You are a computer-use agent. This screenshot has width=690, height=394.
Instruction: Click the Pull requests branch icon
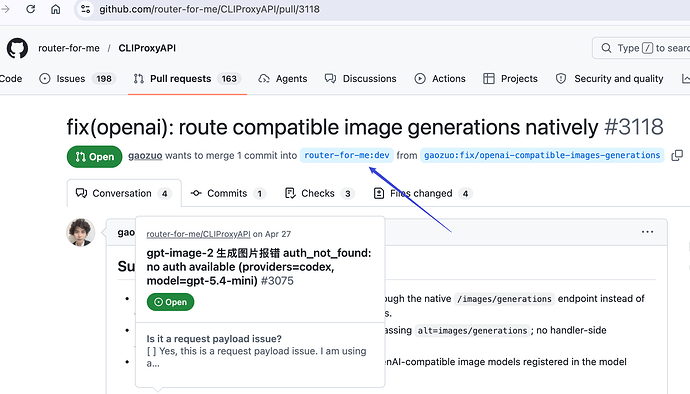click(139, 79)
